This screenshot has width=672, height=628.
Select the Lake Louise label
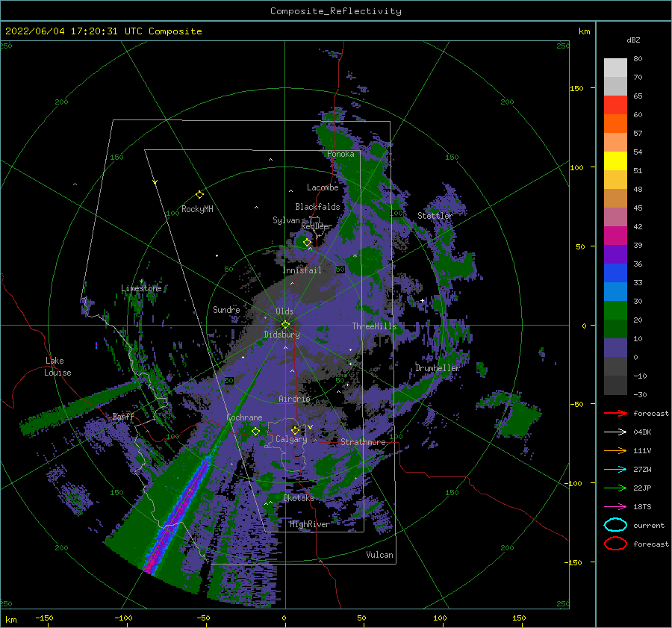tap(58, 367)
